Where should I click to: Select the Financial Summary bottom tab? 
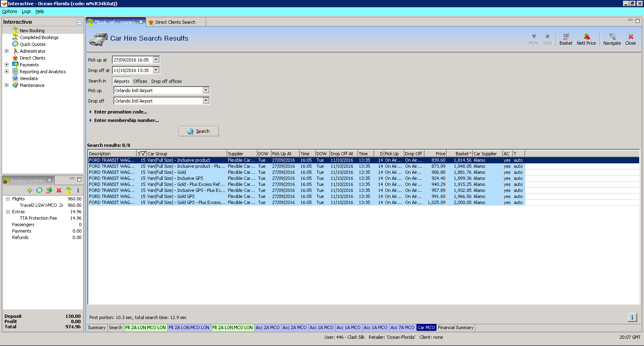pos(455,327)
